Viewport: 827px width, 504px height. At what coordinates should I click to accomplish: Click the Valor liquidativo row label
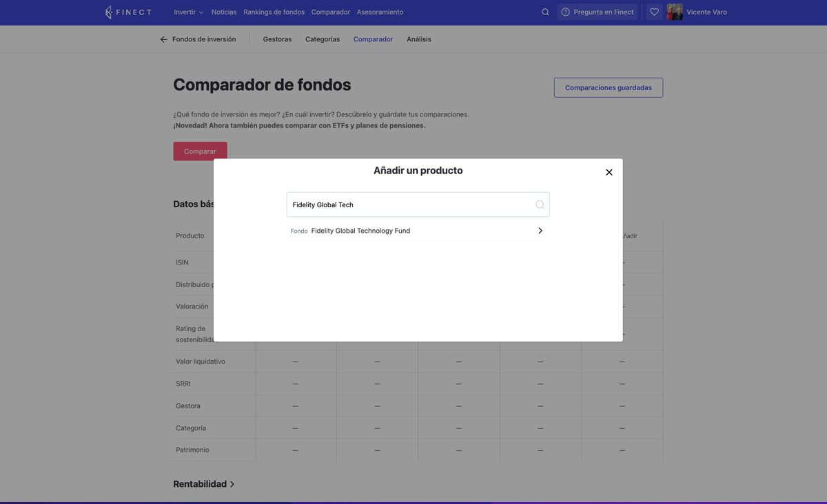[201, 361]
